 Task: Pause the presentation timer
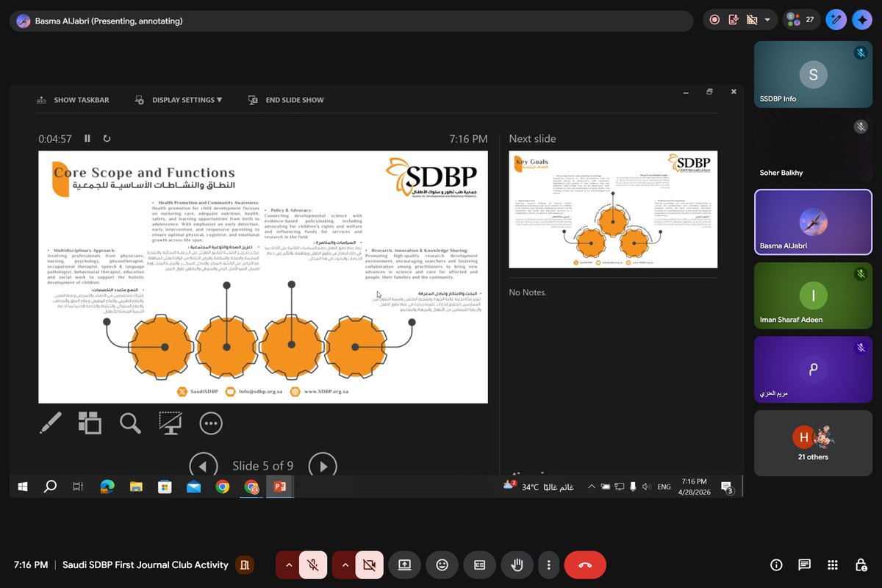[87, 138]
